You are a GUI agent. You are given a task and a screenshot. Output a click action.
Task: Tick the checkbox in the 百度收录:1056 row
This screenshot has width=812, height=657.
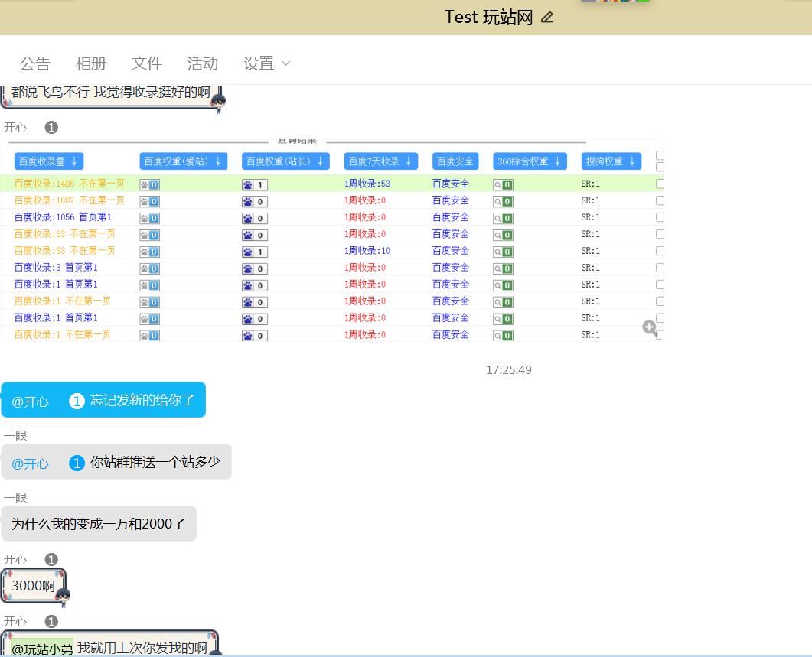(x=660, y=217)
